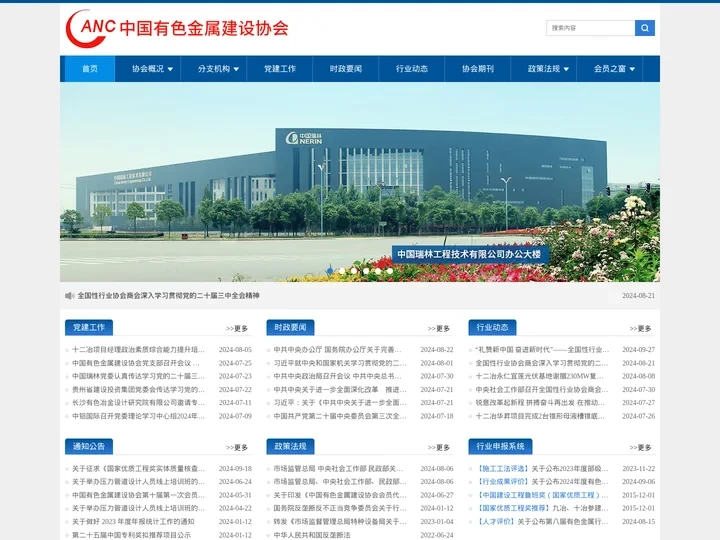This screenshot has width=720, height=540.
Task: Open policy 中华人民共和国反垄断法
Action: click(312, 535)
